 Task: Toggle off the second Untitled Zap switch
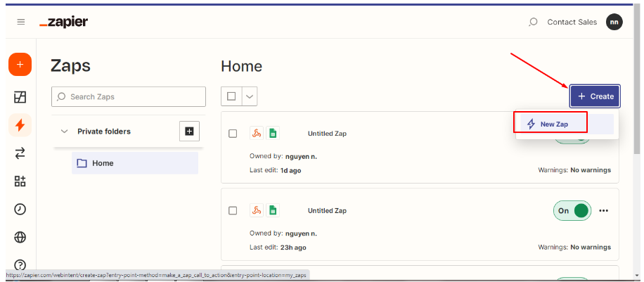[572, 210]
